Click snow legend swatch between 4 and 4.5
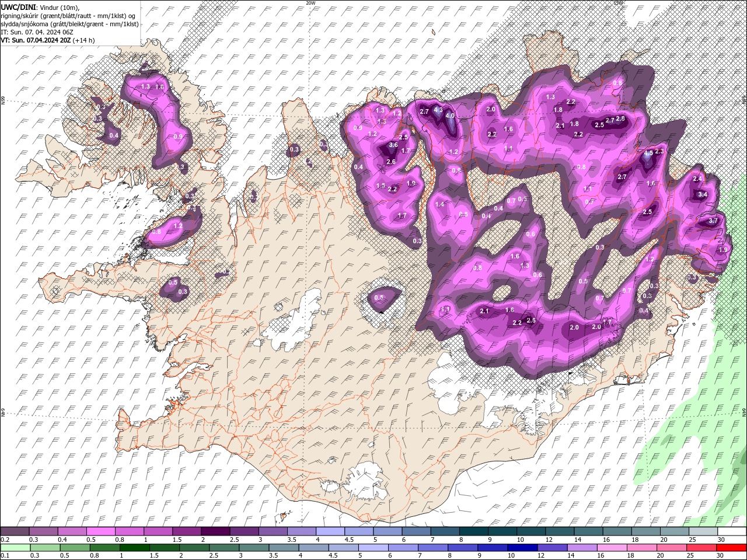The width and height of the screenshot is (747, 560). click(x=330, y=531)
